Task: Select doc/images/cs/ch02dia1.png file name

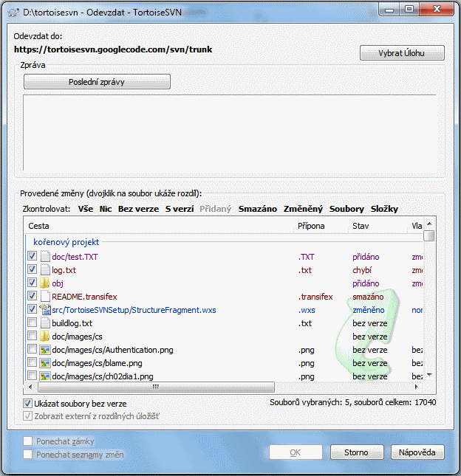Action: (x=103, y=376)
